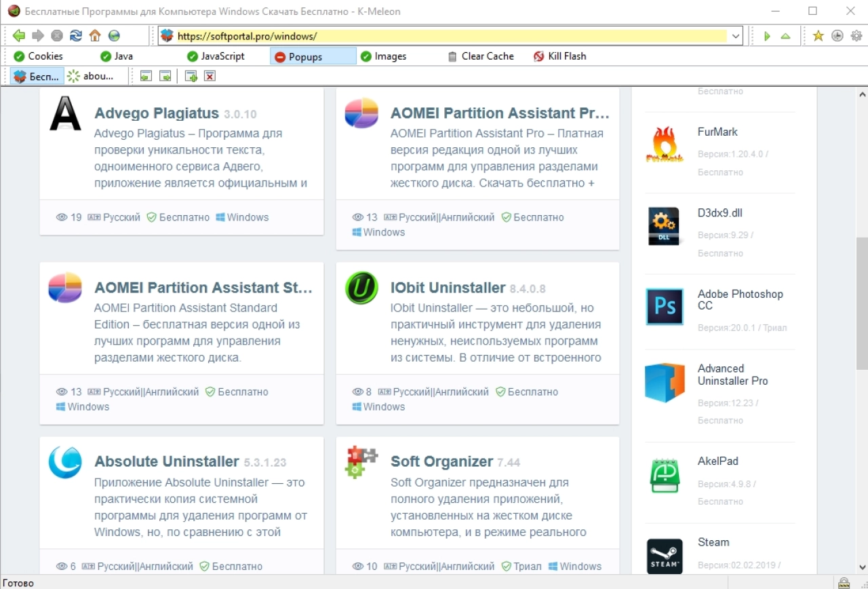The image size is (868, 589).
Task: Close the current tab with the red X tab icon
Action: click(x=210, y=76)
